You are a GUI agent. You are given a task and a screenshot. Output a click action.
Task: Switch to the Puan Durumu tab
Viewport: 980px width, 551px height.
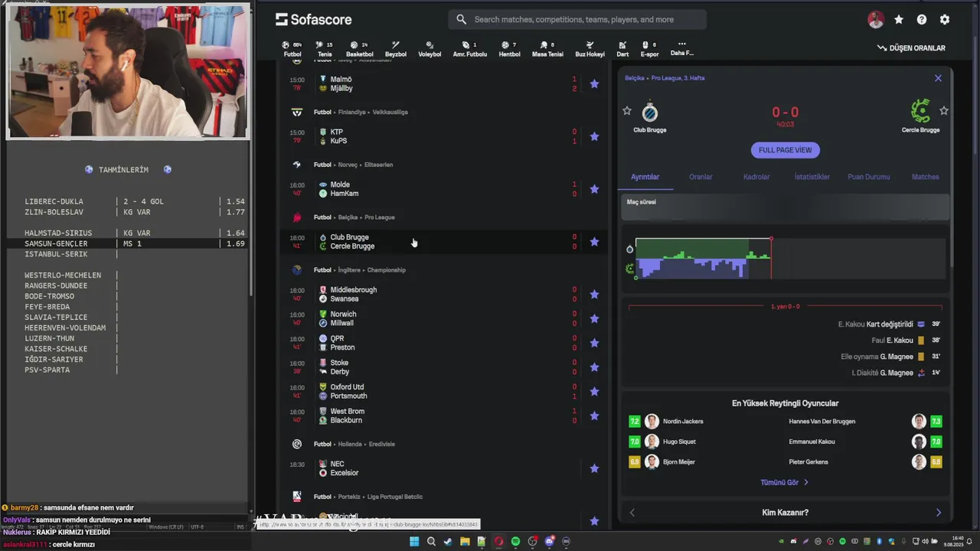tap(868, 177)
